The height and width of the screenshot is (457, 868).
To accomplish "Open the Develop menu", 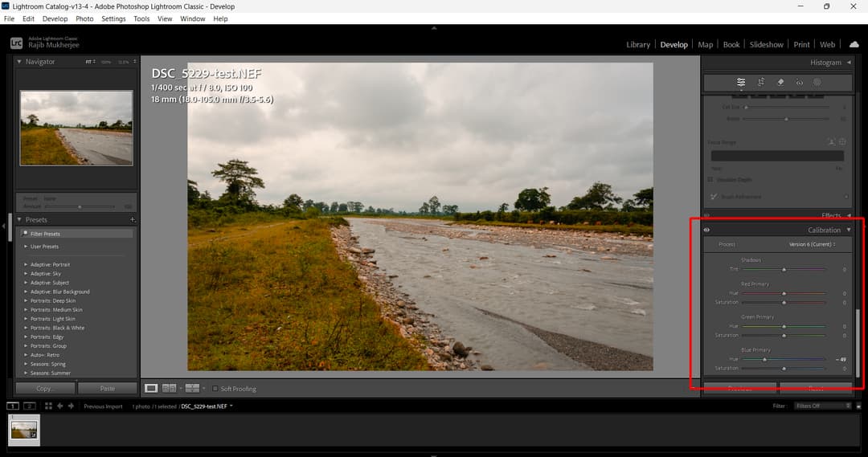I will pos(55,18).
